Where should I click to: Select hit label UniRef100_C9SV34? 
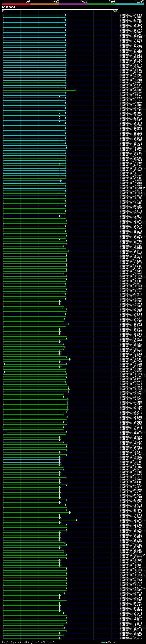(x=131, y=364)
